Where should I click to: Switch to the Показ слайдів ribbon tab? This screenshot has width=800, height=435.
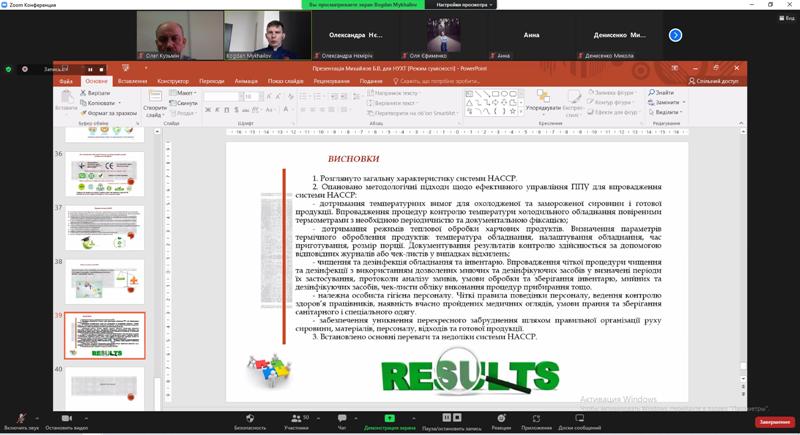(x=286, y=81)
